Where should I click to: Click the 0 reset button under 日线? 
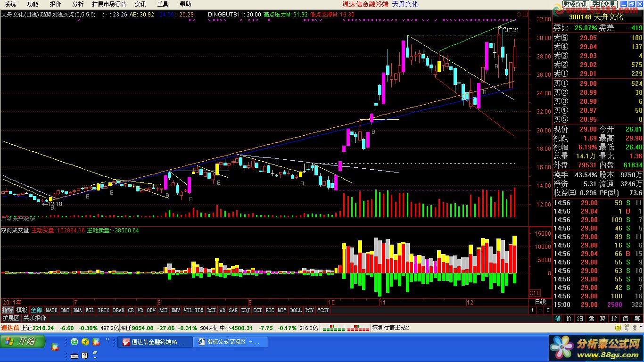547,310
